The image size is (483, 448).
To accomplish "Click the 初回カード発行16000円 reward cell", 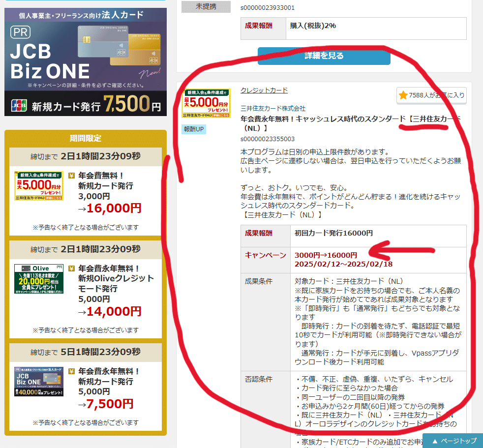I will [378, 236].
